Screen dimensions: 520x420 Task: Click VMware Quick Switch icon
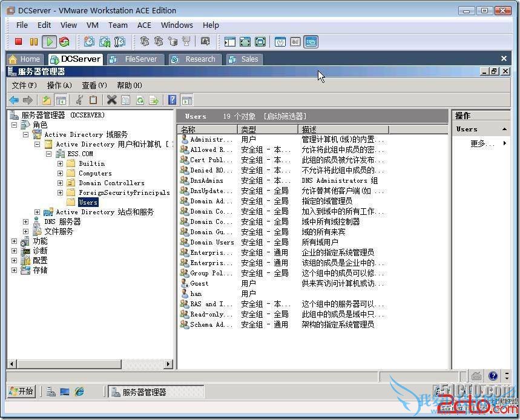point(245,42)
